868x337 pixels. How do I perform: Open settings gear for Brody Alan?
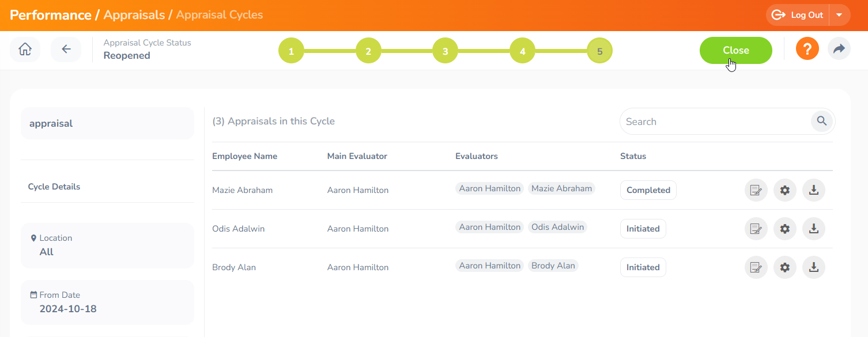pos(784,267)
